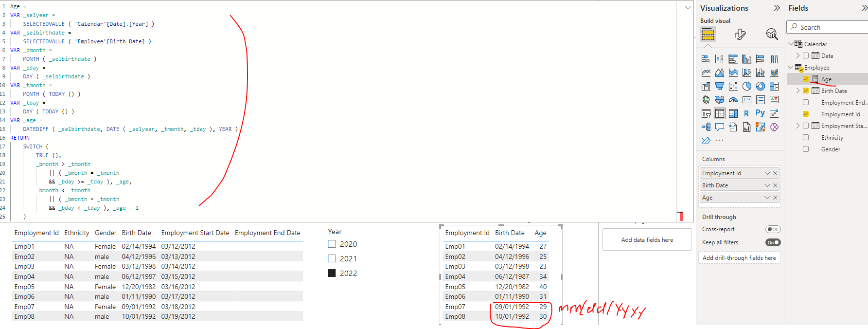Pick the line chart visual
The width and height of the screenshot is (868, 329).
point(706,73)
